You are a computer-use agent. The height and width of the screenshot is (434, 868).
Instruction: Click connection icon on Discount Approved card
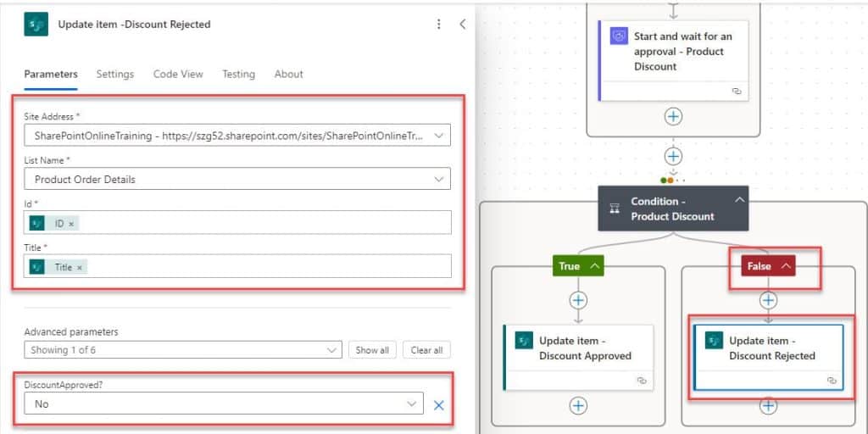click(x=642, y=381)
